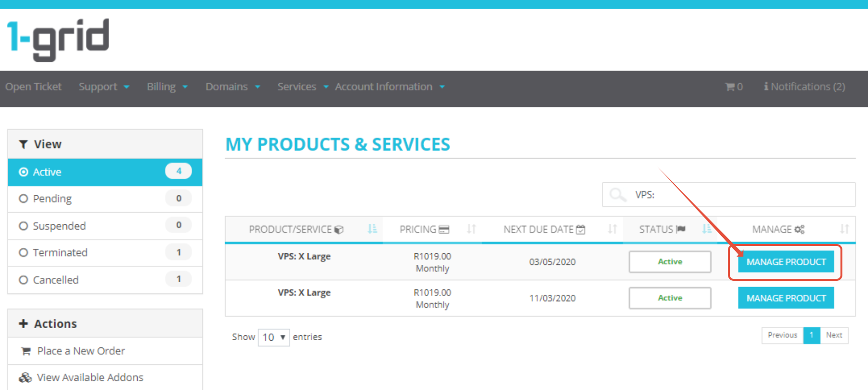Open Notifications (2) in the navbar

(804, 87)
